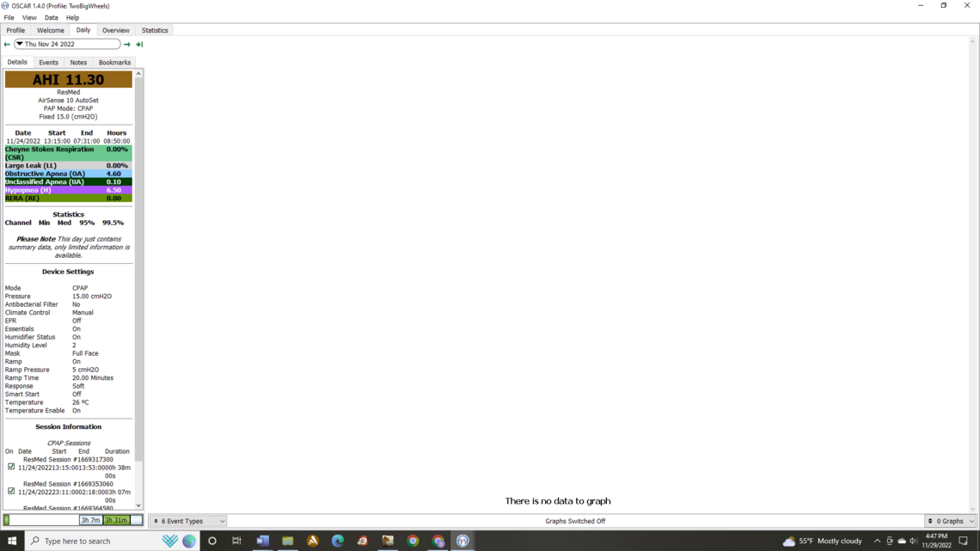Click the AHI 11.30 banner
Viewport: 980px width, 551px height.
pos(68,79)
